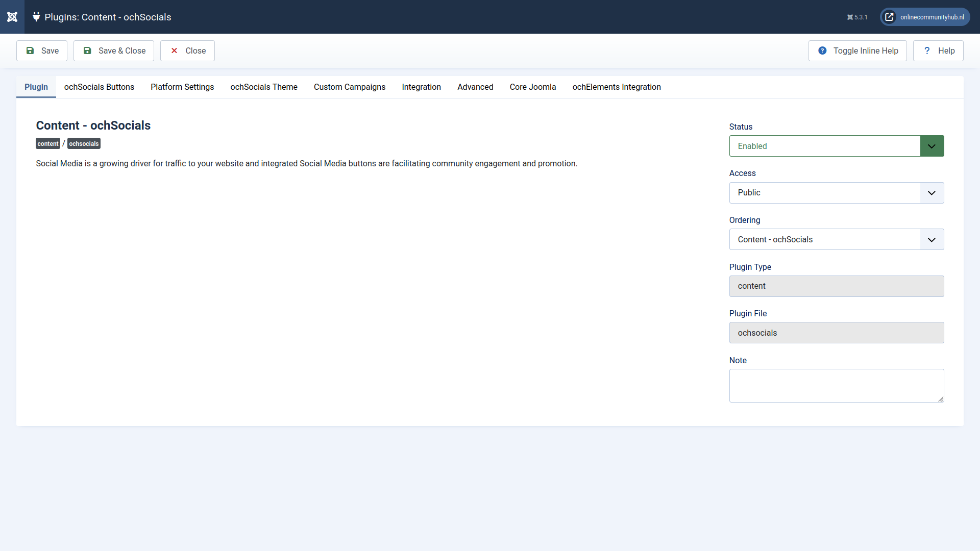Viewport: 980px width, 551px height.
Task: Click the floppy disk icon on Save
Action: tap(30, 51)
